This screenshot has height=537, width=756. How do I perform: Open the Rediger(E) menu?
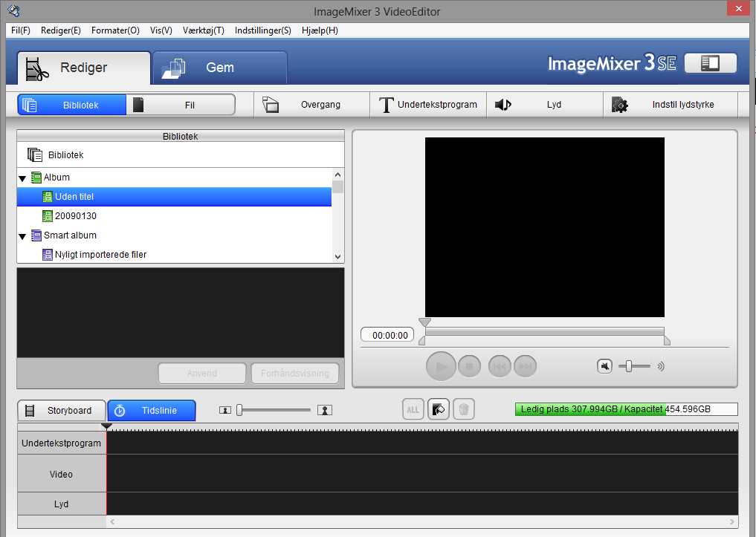[61, 30]
